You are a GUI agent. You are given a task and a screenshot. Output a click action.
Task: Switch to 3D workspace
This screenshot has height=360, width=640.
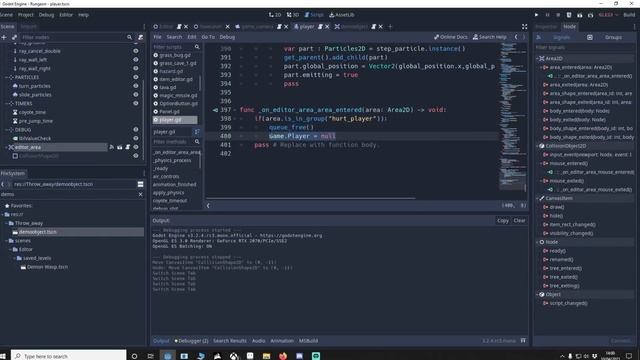[x=293, y=15]
